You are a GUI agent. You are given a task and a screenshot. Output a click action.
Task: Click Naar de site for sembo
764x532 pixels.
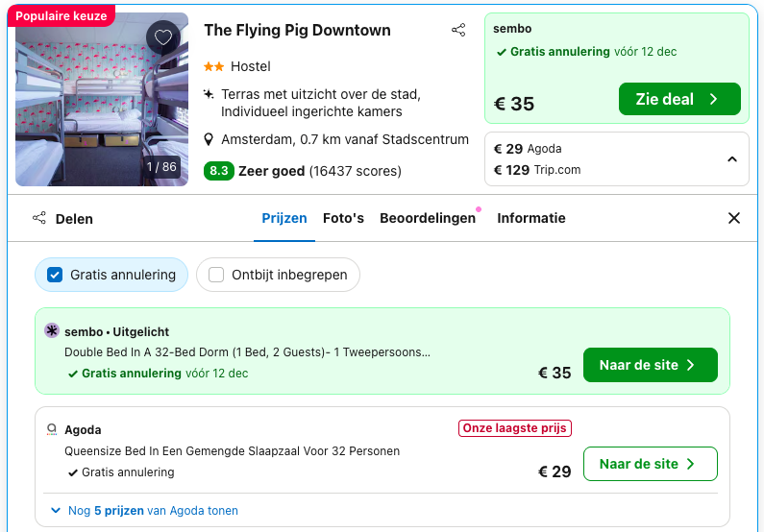tap(650, 365)
